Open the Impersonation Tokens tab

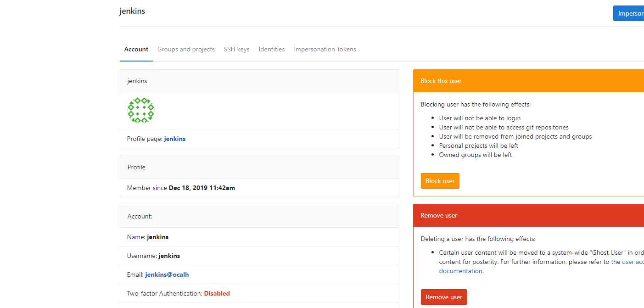325,49
